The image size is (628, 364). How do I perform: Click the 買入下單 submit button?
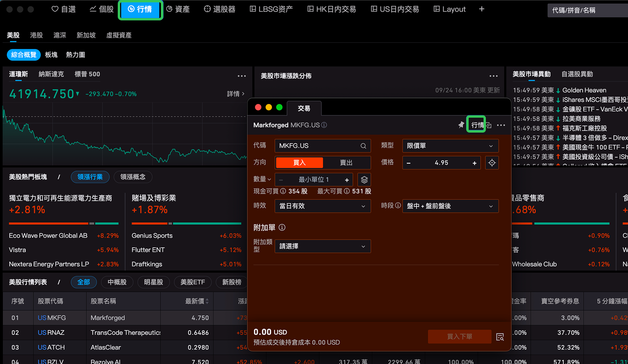(x=459, y=337)
